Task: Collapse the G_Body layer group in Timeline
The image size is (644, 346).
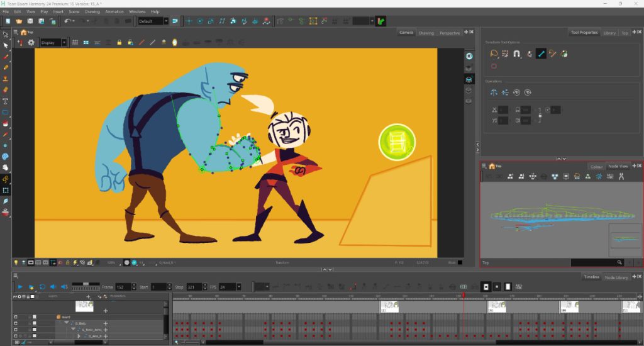Action: 66,323
